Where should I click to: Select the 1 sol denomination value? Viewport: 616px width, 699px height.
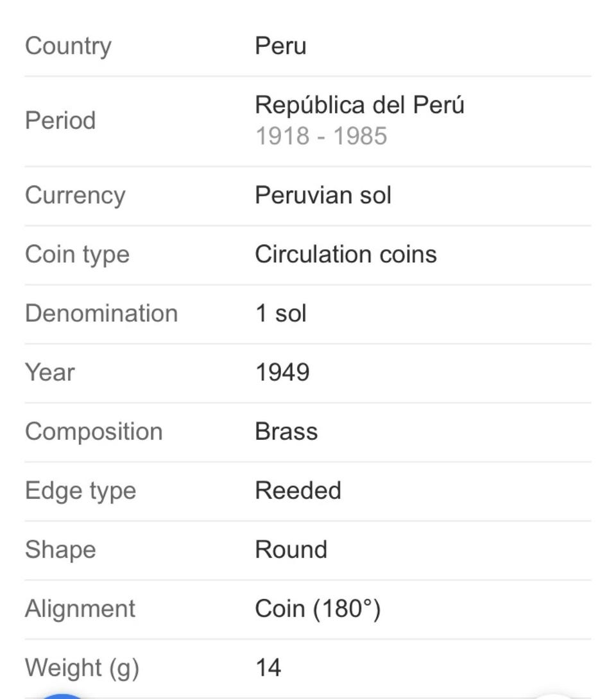coord(280,314)
